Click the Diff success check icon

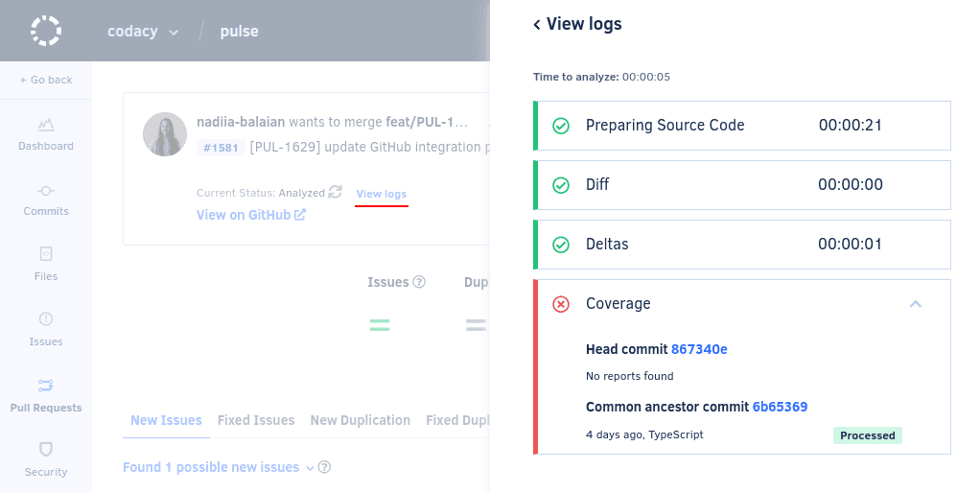click(x=561, y=185)
